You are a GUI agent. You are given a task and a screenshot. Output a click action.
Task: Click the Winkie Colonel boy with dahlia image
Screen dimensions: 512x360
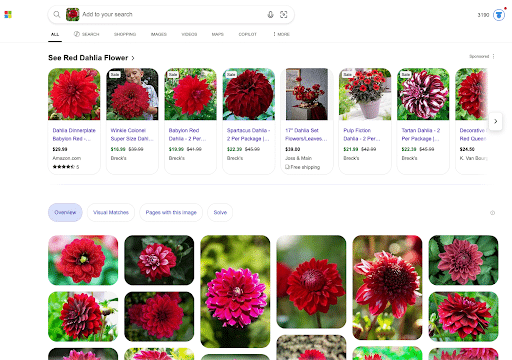[x=132, y=94]
